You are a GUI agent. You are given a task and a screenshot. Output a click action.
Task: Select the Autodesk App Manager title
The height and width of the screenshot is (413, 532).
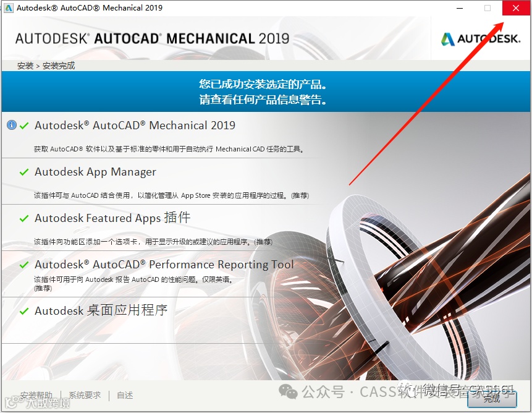coord(95,172)
